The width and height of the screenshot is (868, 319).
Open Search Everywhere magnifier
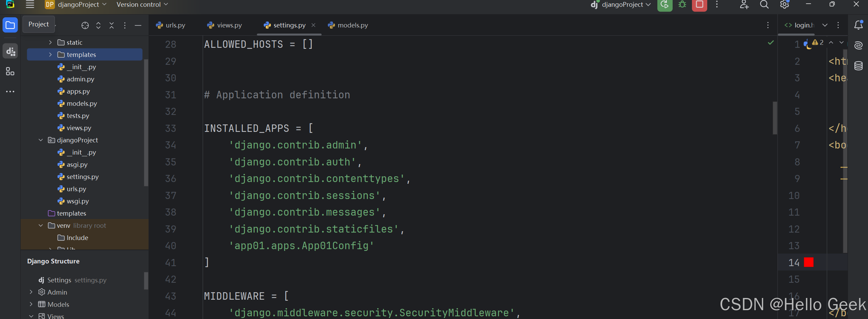pyautogui.click(x=764, y=4)
